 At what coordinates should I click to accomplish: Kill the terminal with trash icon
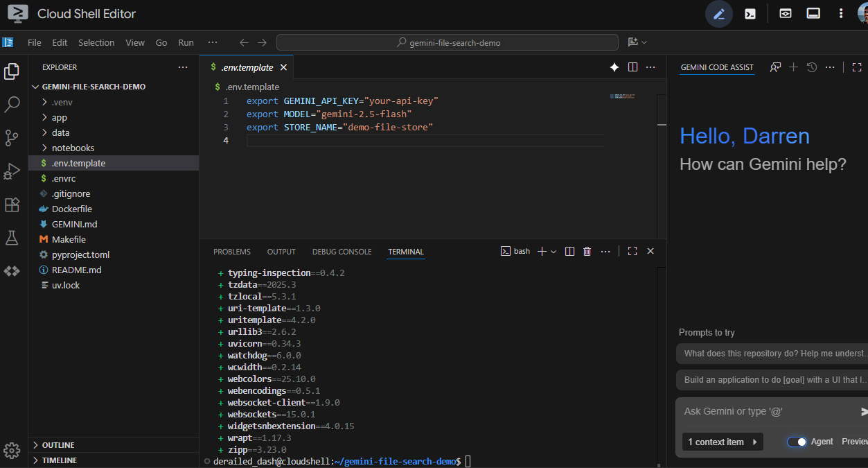click(x=587, y=251)
